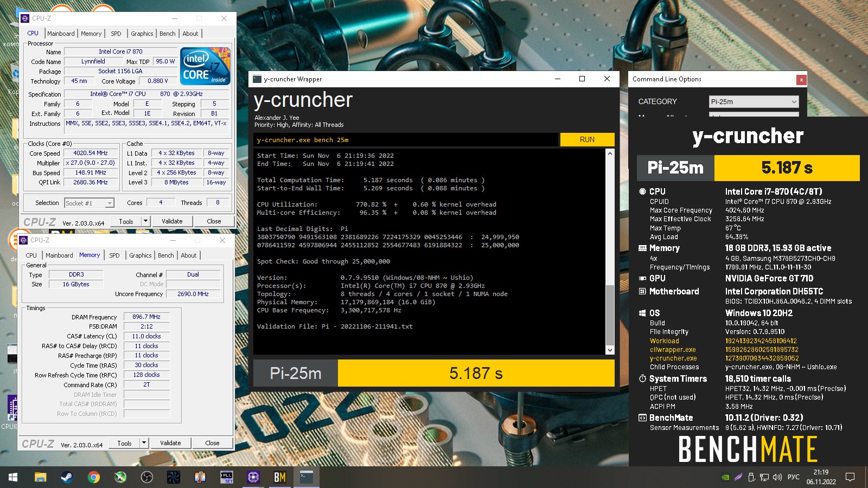The image size is (868, 488).
Task: Switch to CPU tab in lower CPU-Z
Action: [x=31, y=255]
